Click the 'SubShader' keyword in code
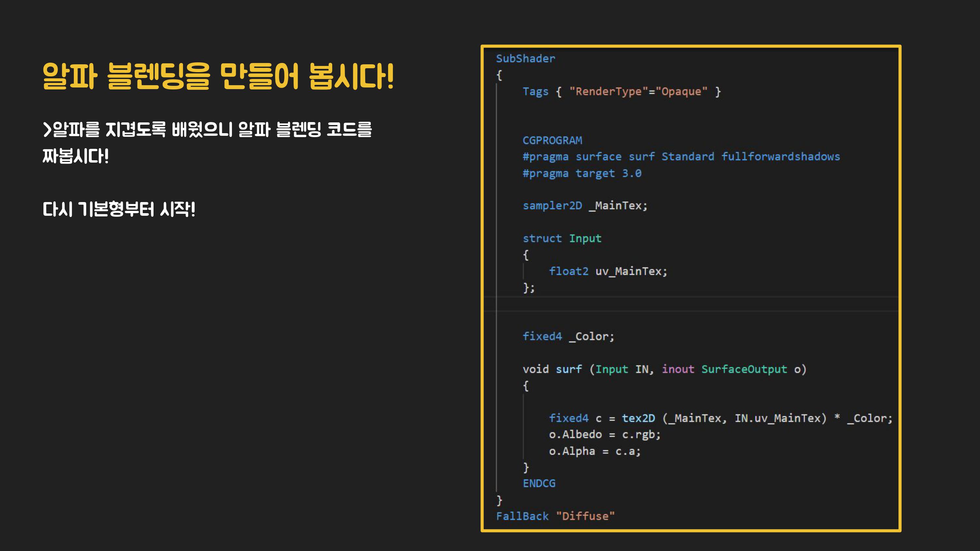This screenshot has width=980, height=551. (x=525, y=58)
